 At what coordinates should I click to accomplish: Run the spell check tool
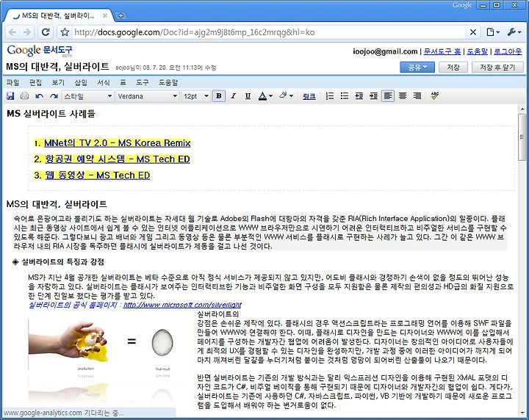(434, 96)
